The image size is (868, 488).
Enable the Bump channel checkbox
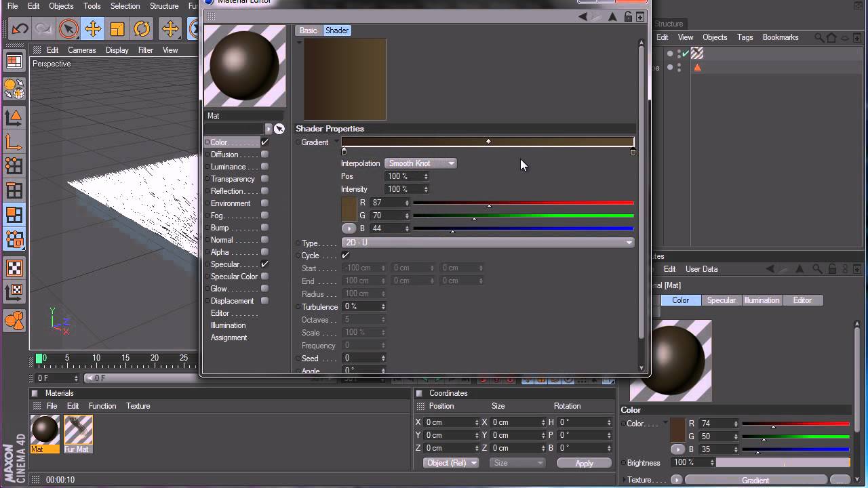tap(264, 228)
